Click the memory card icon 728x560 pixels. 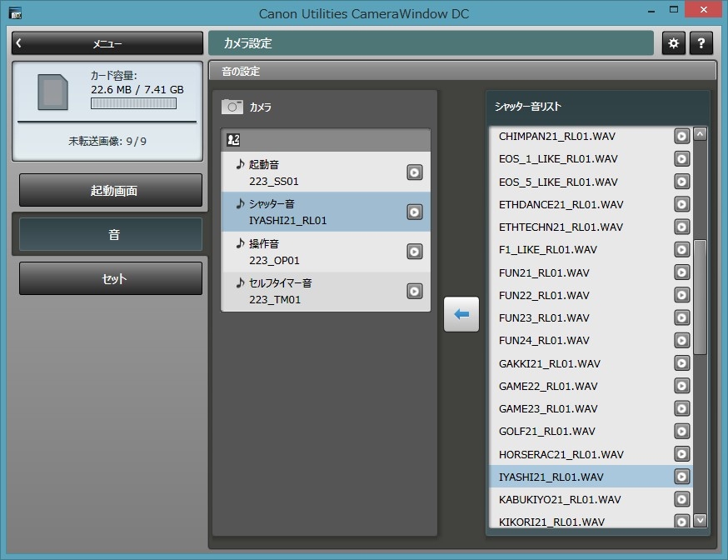tap(53, 92)
